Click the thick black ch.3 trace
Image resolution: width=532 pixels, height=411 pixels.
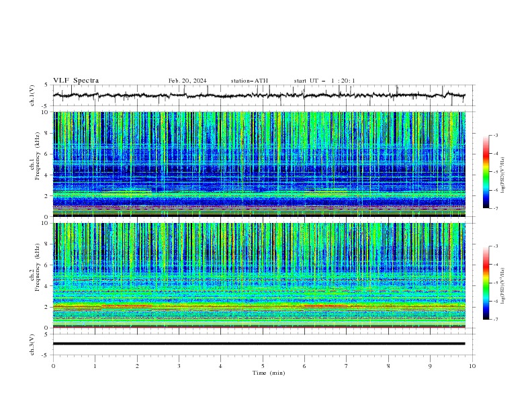pyautogui.click(x=259, y=344)
